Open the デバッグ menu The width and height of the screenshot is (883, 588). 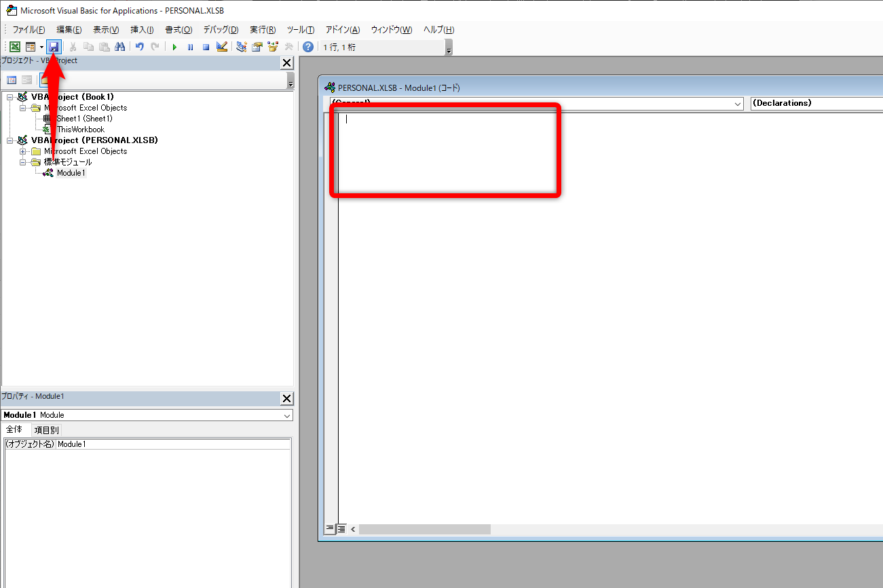[221, 30]
